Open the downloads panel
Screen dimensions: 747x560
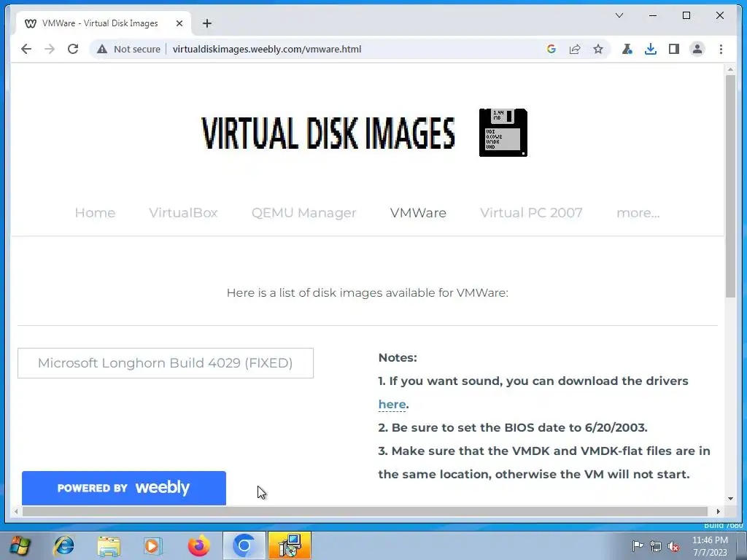point(650,49)
